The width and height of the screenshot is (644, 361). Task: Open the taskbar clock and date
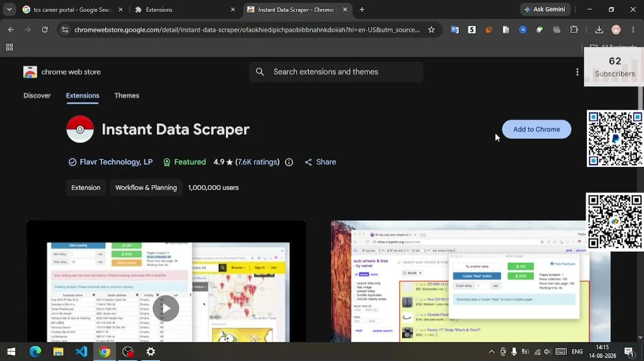point(602,351)
